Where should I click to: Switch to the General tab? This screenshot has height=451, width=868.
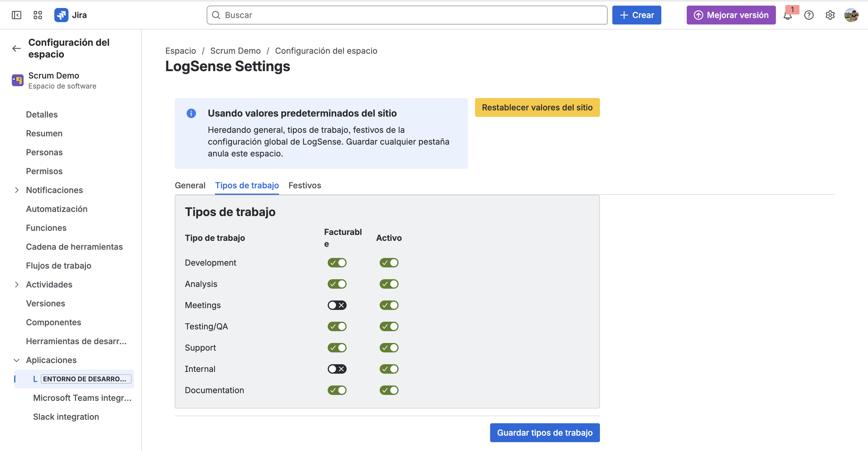190,185
